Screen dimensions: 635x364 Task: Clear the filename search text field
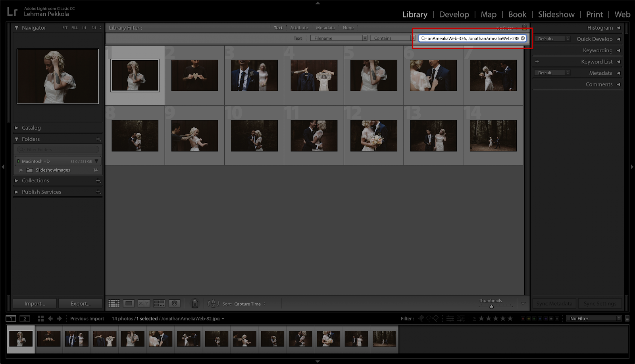[x=523, y=38]
